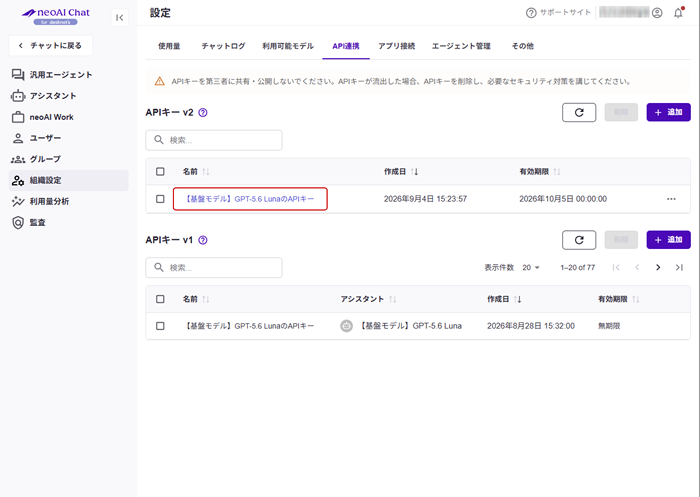Toggle select-all checkbox in APIキー v2 table
Screen dimensions: 700x497
[x=160, y=171]
